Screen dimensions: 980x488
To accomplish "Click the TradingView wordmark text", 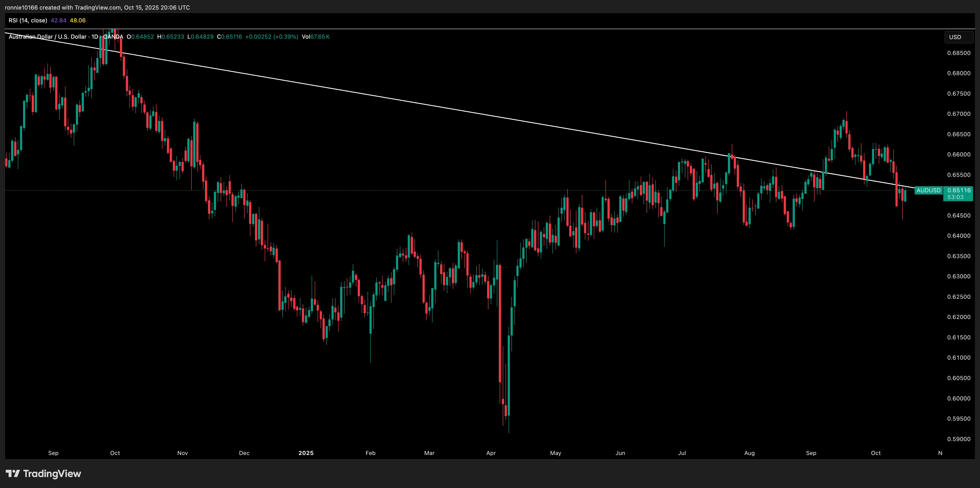I will (x=52, y=473).
